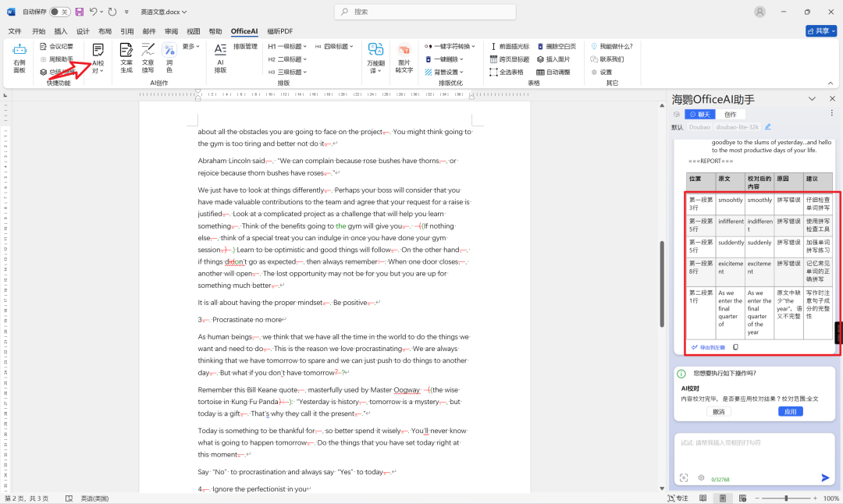Click 我能做什么? help item

pyautogui.click(x=612, y=47)
